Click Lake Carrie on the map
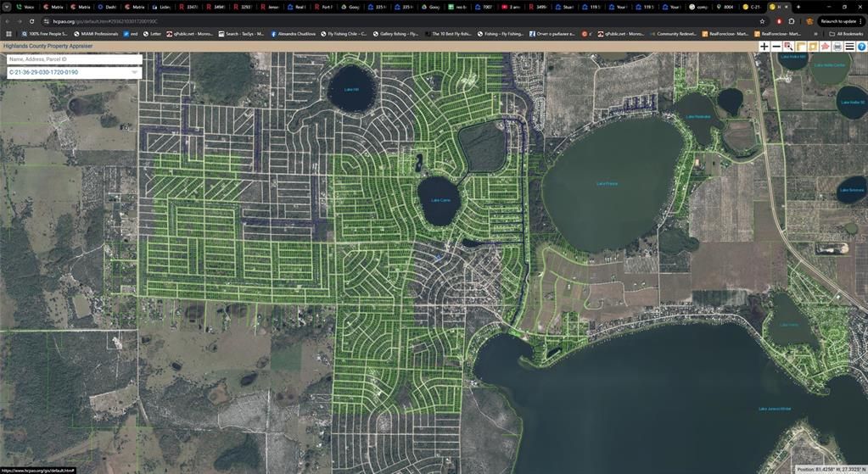Image resolution: width=868 pixels, height=474 pixels. (x=440, y=202)
